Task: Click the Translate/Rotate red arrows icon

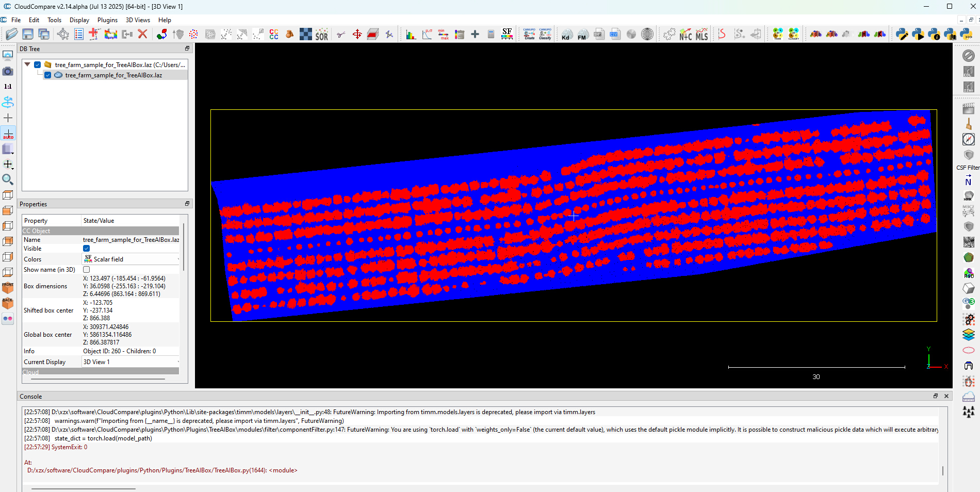Action: point(357,34)
